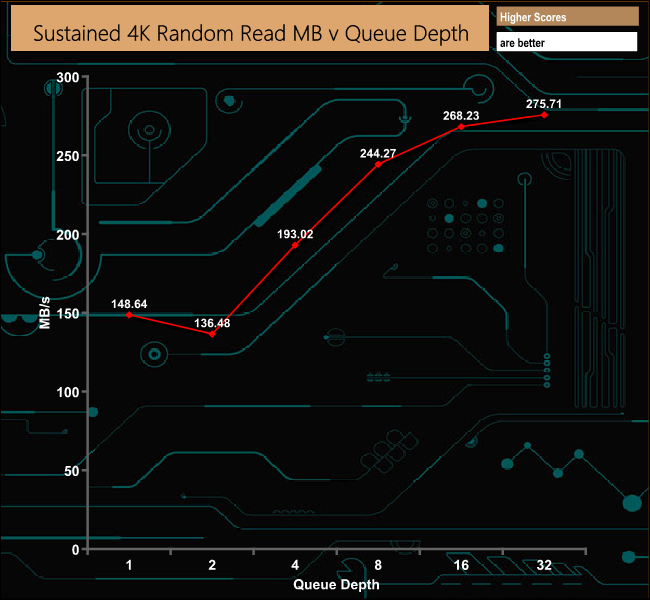Select the 148.64 data label
This screenshot has height=600, width=650.
129,304
